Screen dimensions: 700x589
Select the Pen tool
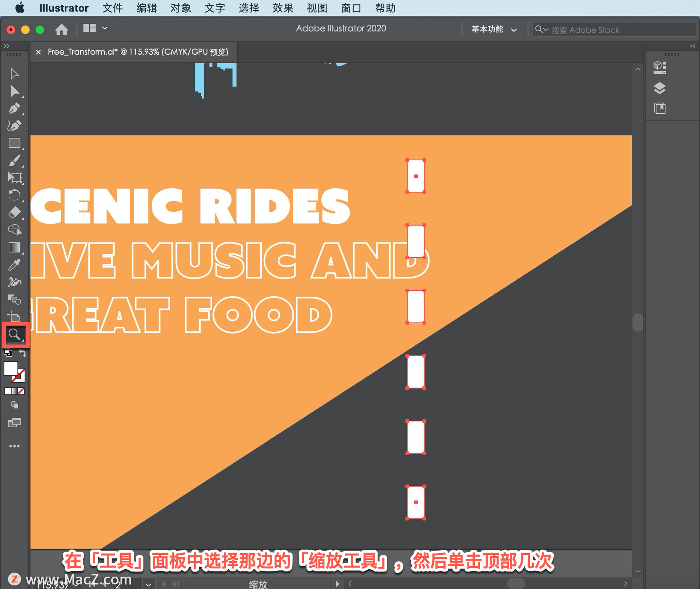[15, 109]
